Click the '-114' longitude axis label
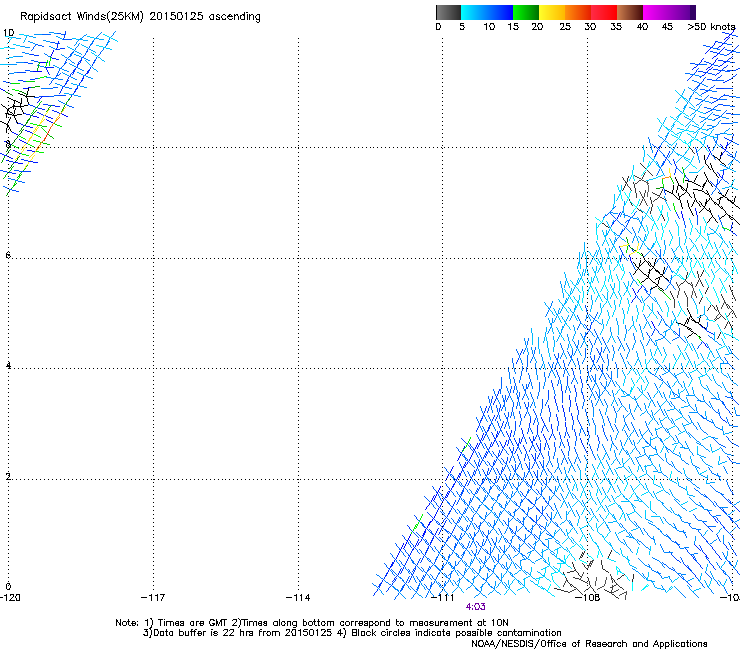Screen dimensions: 740x650 (x=298, y=598)
